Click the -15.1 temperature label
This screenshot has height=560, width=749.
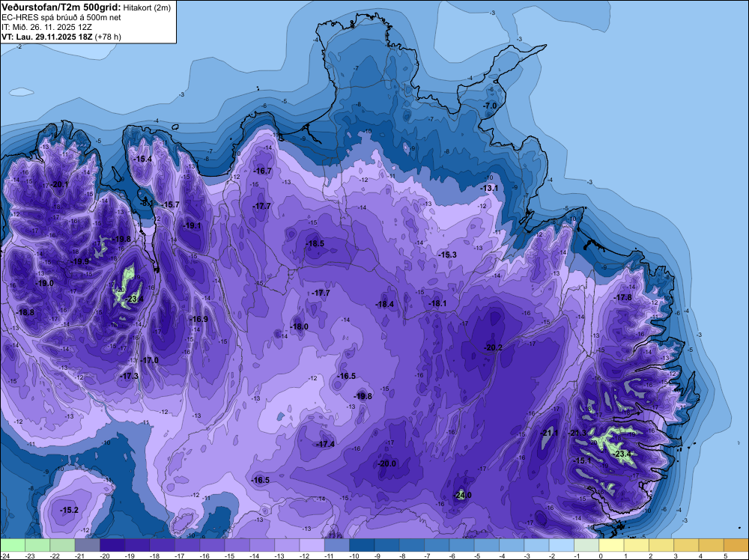pos(582,460)
